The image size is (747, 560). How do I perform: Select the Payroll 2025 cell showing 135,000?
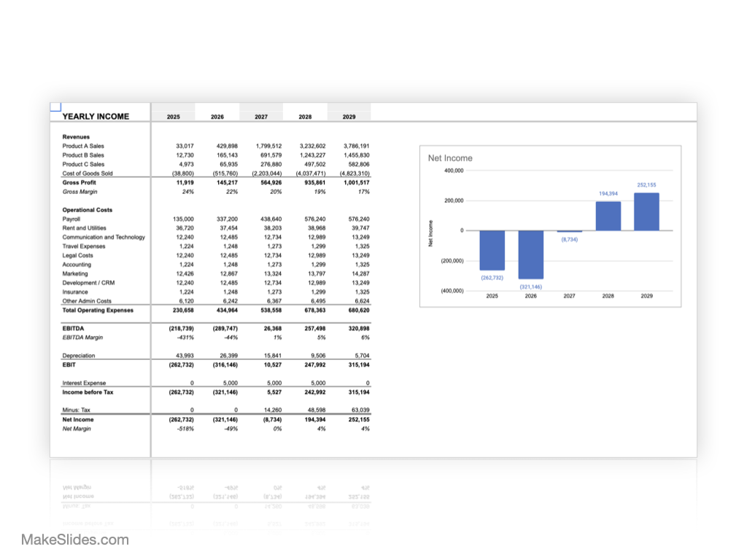click(182, 219)
